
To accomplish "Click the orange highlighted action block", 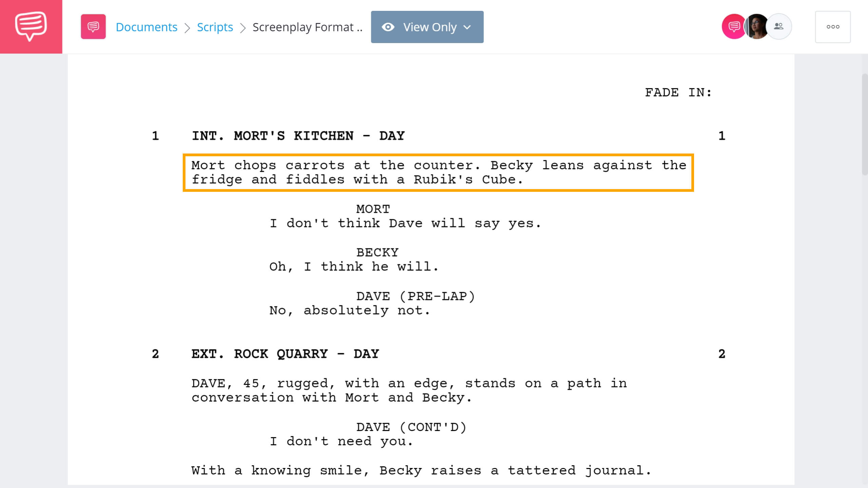I will (x=439, y=172).
